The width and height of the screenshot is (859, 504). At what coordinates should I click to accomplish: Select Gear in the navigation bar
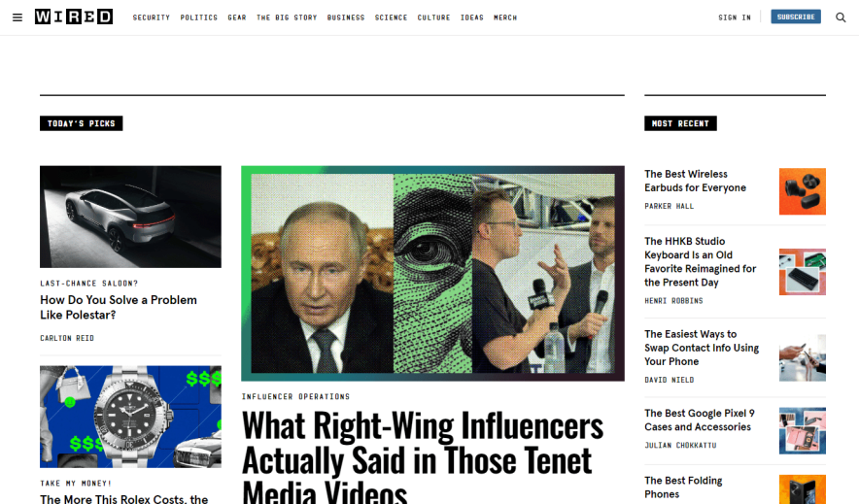237,17
